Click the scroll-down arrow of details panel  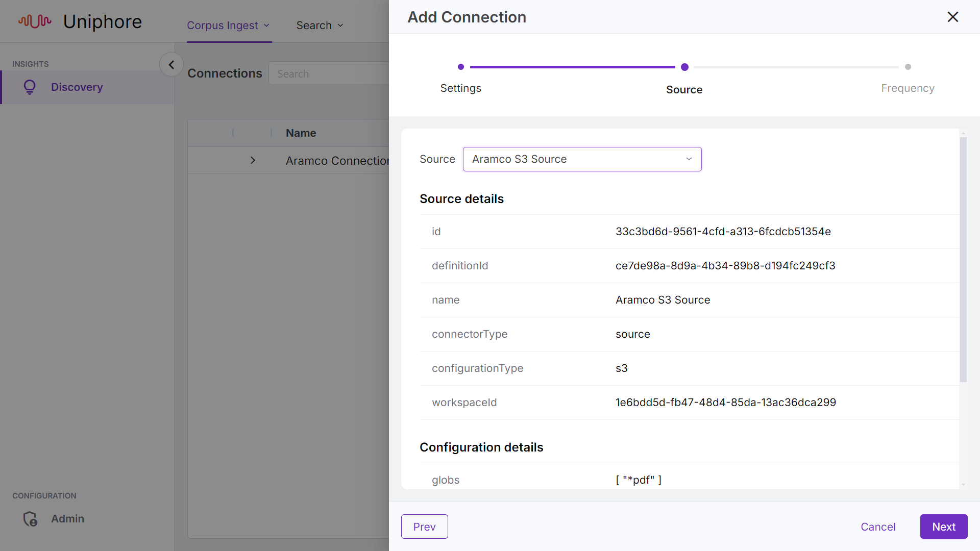pos(963,485)
